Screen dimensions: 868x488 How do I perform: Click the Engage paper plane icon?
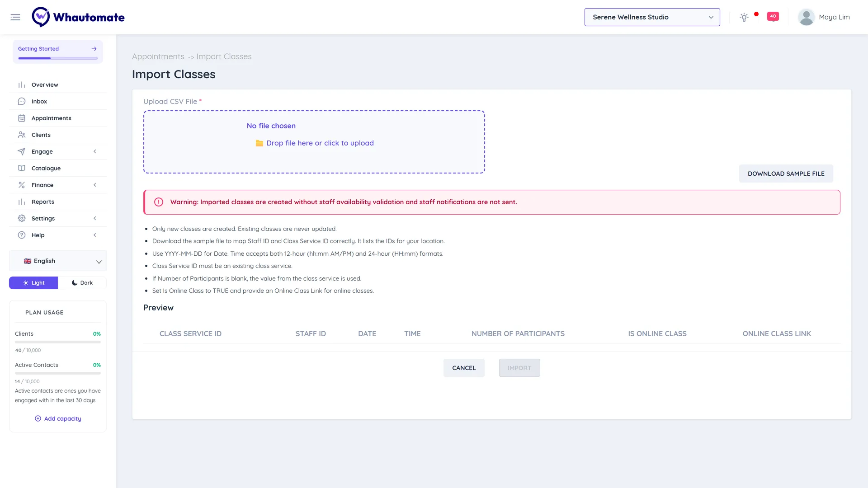tap(22, 152)
